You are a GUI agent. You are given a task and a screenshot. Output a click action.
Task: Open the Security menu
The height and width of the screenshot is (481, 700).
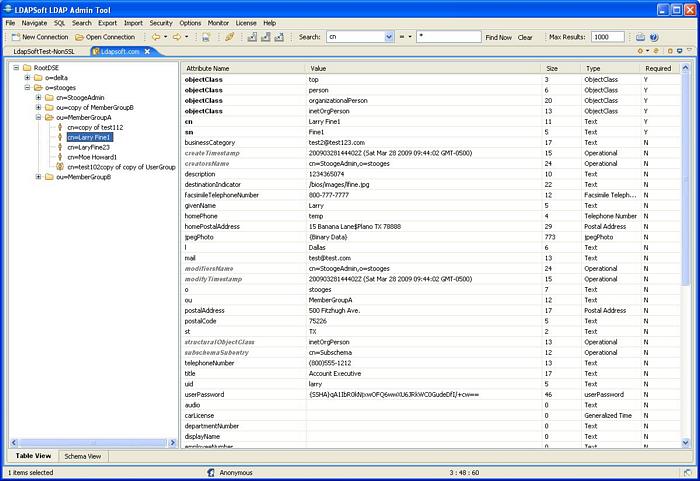160,22
